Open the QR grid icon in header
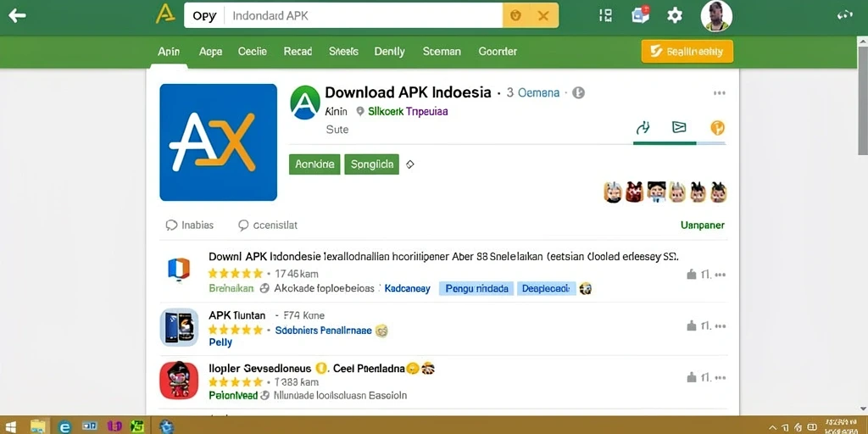The height and width of the screenshot is (434, 868). (606, 15)
